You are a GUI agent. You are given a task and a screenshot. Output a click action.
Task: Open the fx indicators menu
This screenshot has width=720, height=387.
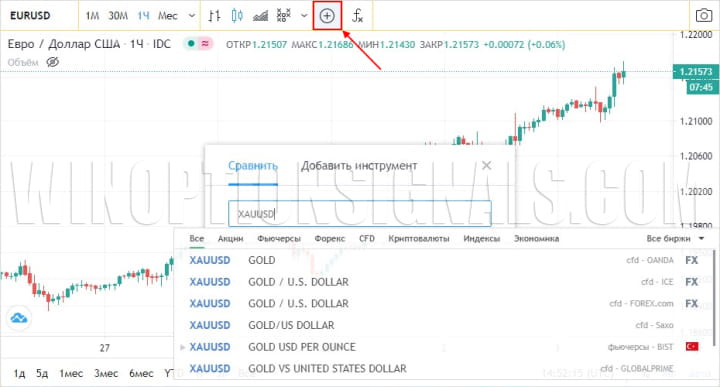pyautogui.click(x=357, y=16)
